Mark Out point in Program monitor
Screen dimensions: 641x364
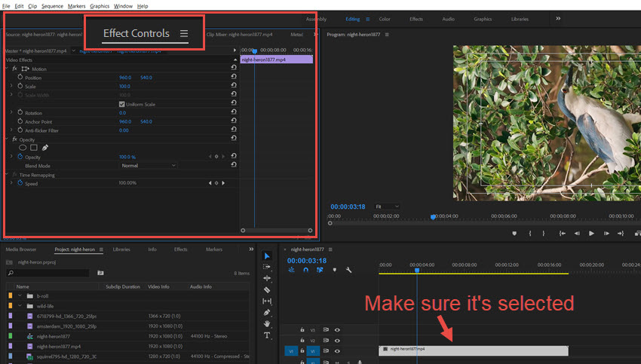click(543, 234)
